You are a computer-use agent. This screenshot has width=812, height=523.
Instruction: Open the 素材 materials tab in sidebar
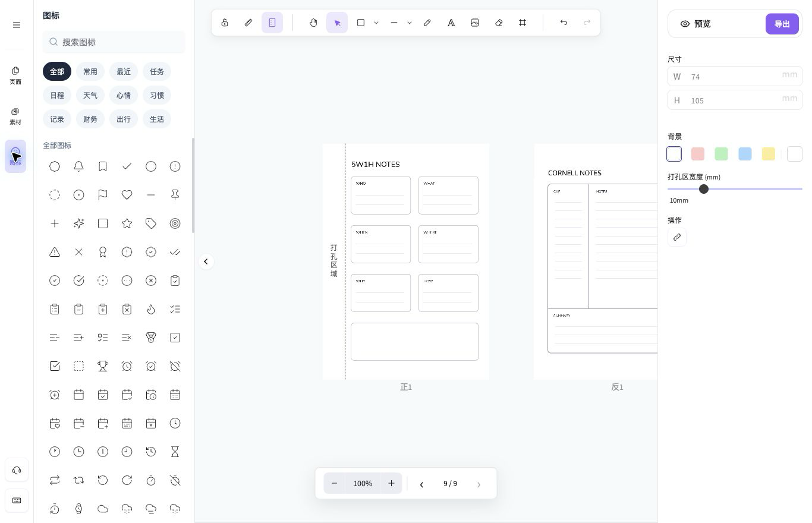tap(15, 116)
